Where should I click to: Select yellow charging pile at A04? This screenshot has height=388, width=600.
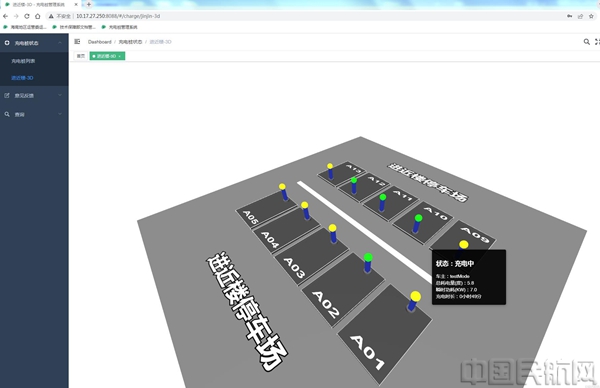click(x=305, y=211)
